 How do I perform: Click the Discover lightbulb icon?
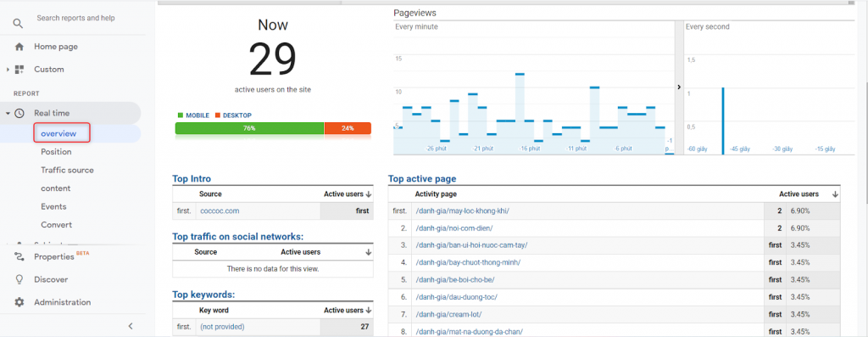19,279
